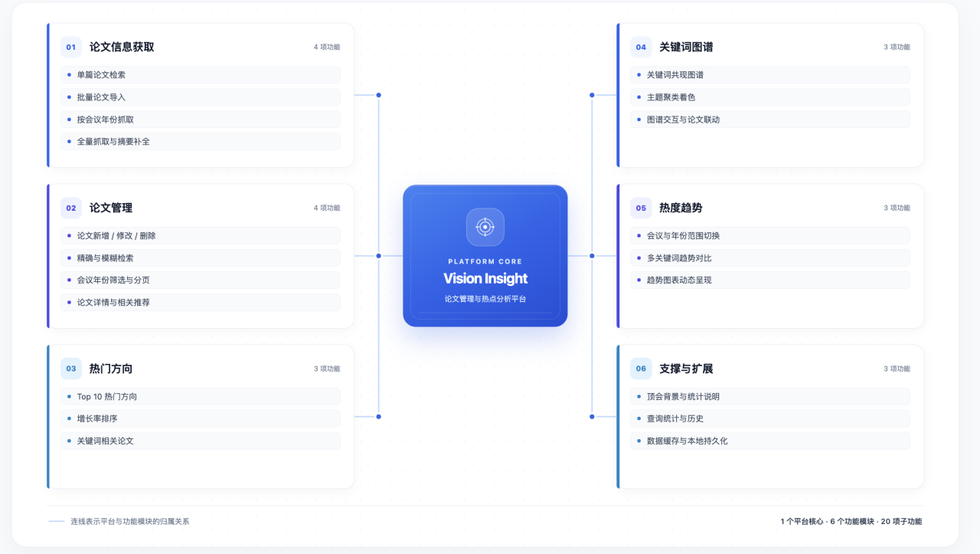Click the Vision Insight target icon
This screenshot has width=980, height=554.
coord(485,227)
